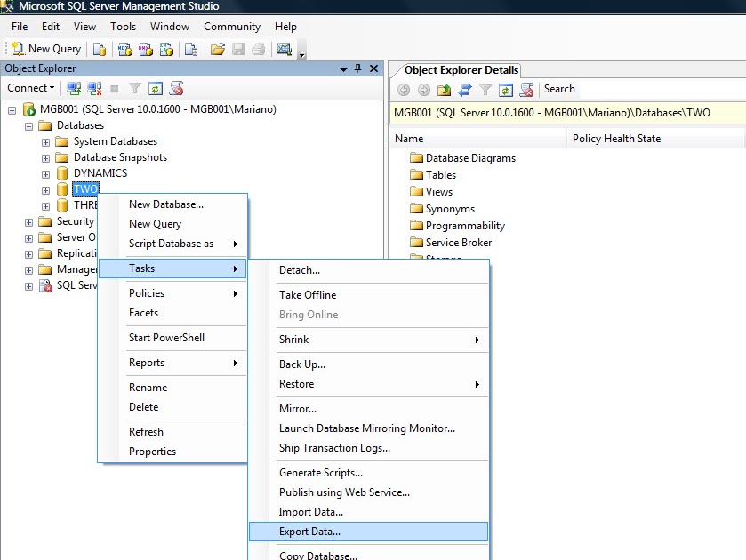The width and height of the screenshot is (746, 560).
Task: Click Take Offline menu entry
Action: click(x=368, y=295)
